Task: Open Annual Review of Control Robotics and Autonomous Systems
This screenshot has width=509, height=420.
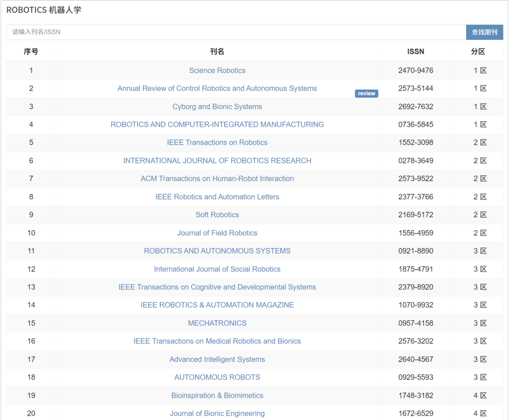Action: [217, 88]
